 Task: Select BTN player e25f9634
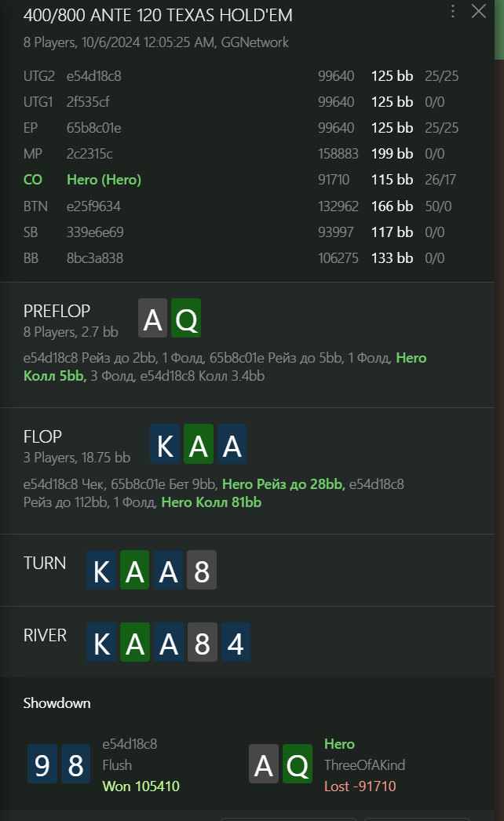[x=93, y=206]
